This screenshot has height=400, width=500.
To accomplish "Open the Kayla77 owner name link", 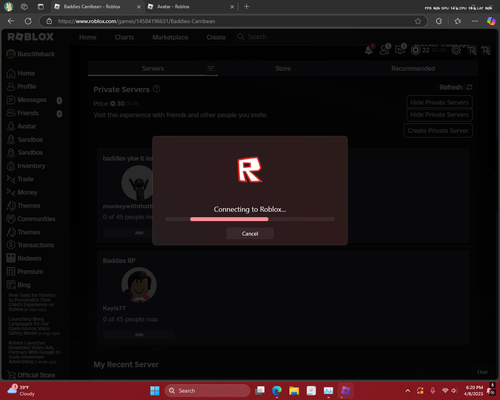I will [114, 308].
